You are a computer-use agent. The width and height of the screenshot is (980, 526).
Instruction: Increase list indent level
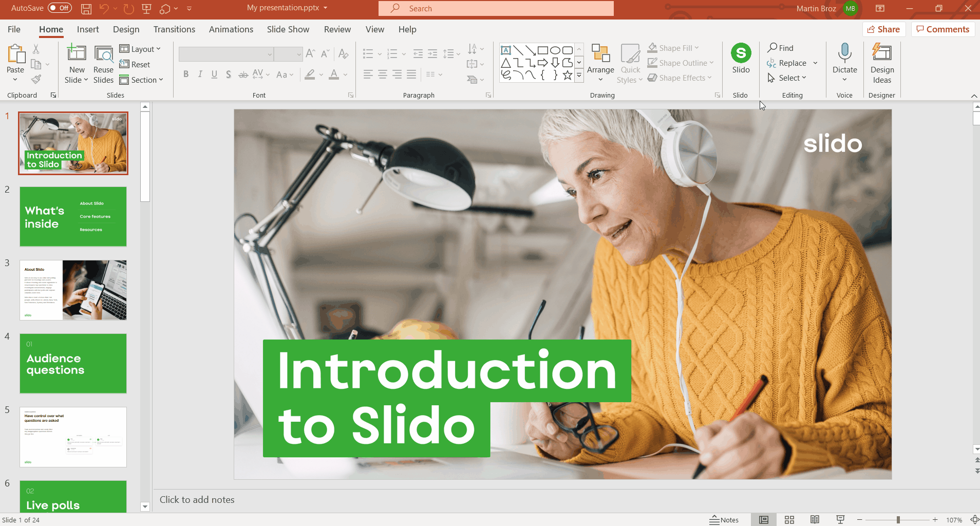433,53
